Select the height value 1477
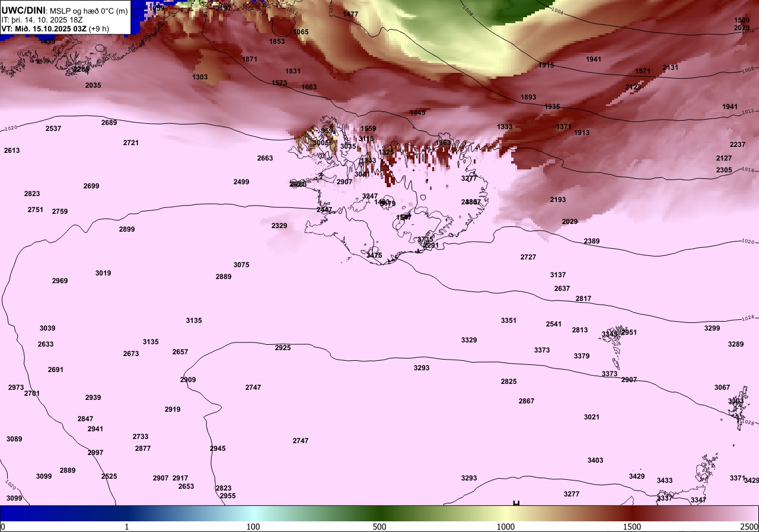 [350, 14]
